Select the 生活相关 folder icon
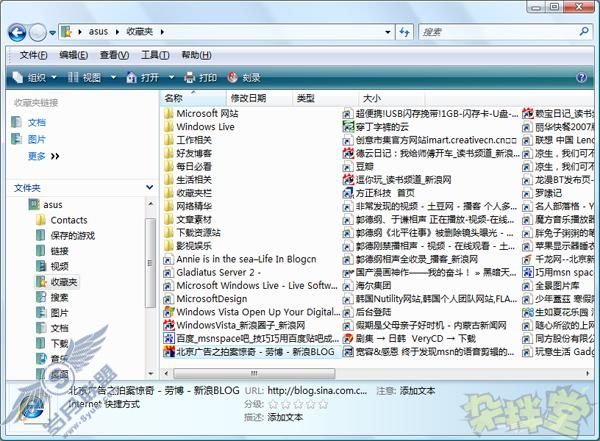 [168, 180]
